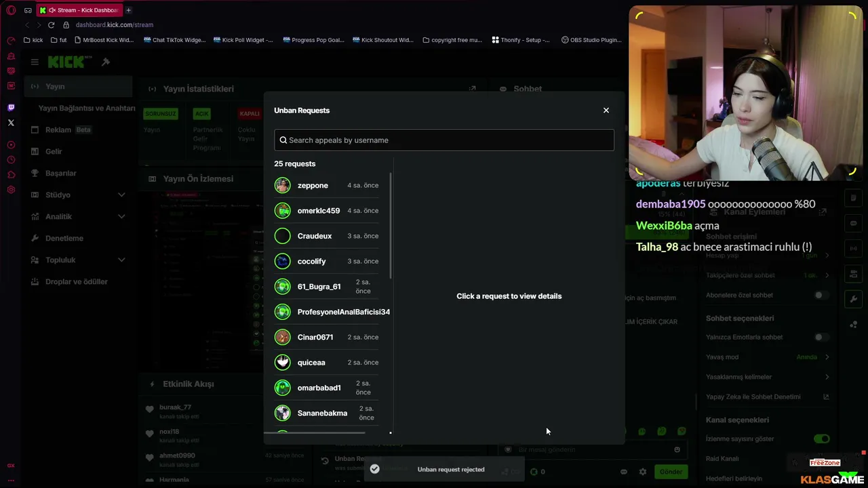Toggle Abonelere özel sohbet switch
The height and width of the screenshot is (488, 868).
tap(821, 296)
